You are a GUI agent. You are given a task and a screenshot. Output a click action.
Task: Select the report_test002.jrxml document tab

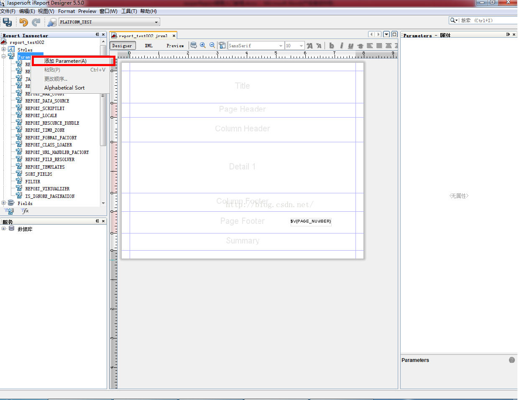point(143,36)
